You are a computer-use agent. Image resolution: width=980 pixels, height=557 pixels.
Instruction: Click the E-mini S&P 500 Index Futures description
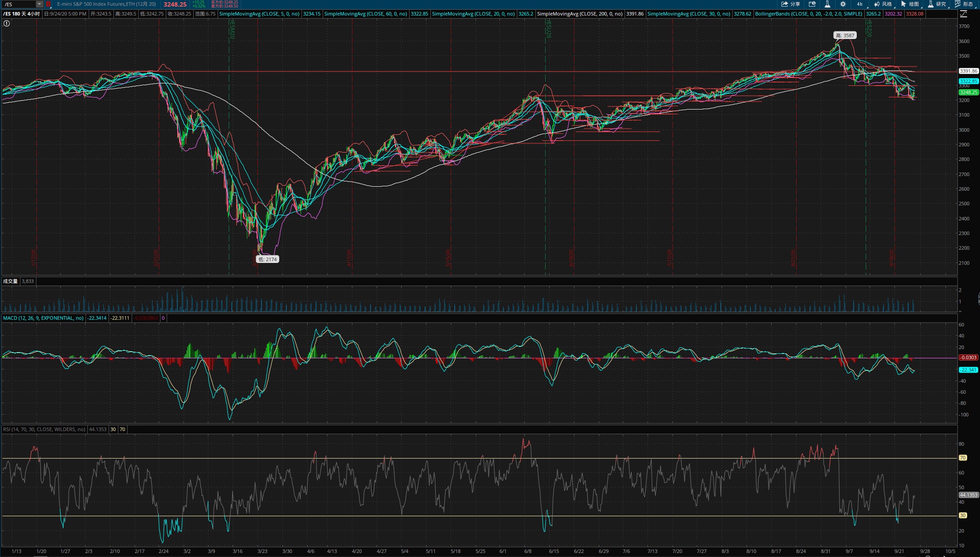click(x=106, y=4)
